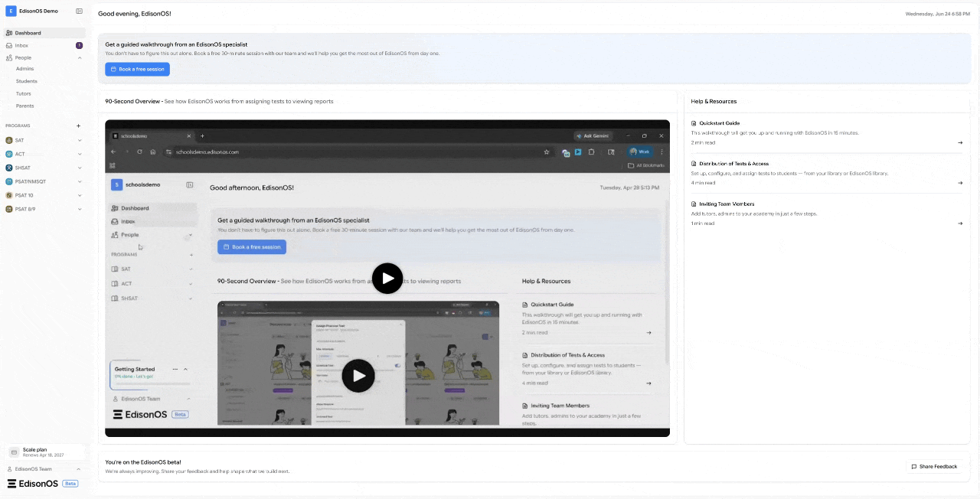Expand the PSAT/NMSQT program chevron

point(80,181)
